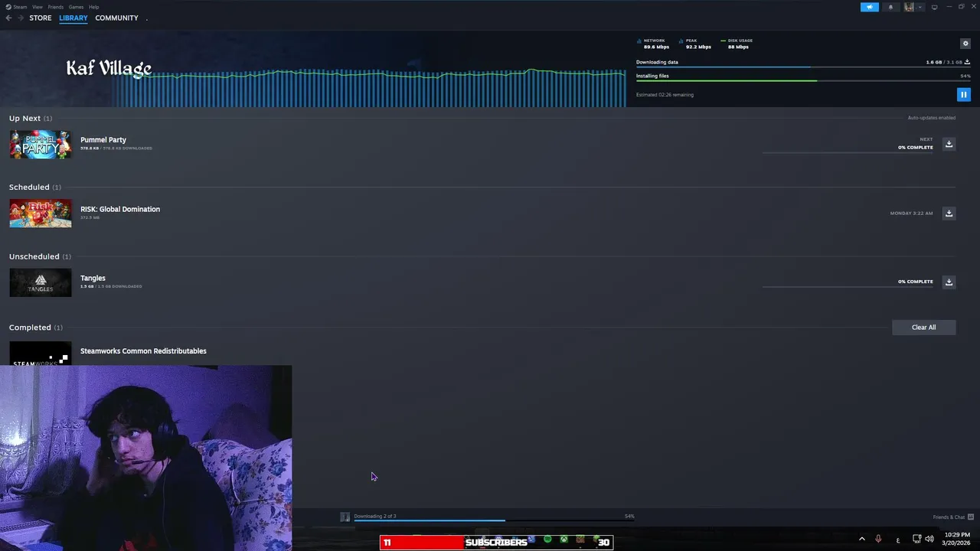Open download settings gear
The image size is (980, 551).
965,44
